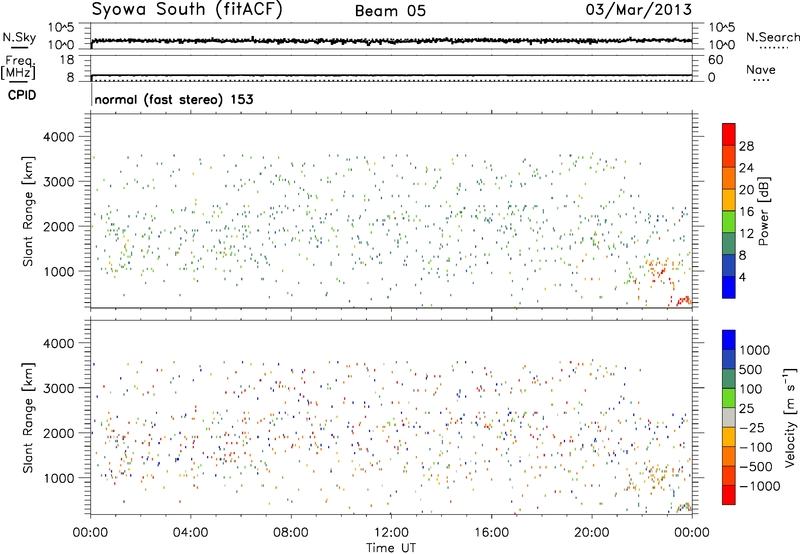Click the '-1000' velocity colorbar label
The height and width of the screenshot is (554, 800).
(x=759, y=486)
